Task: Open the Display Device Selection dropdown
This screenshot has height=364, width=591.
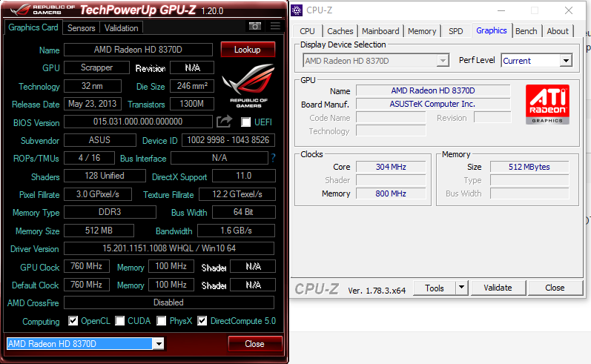Action: pyautogui.click(x=443, y=61)
